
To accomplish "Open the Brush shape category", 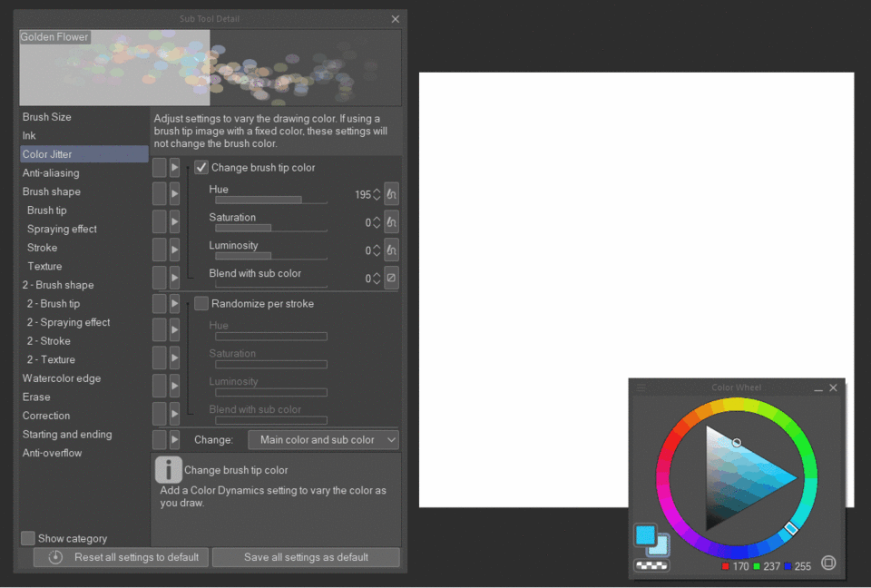I will point(83,191).
